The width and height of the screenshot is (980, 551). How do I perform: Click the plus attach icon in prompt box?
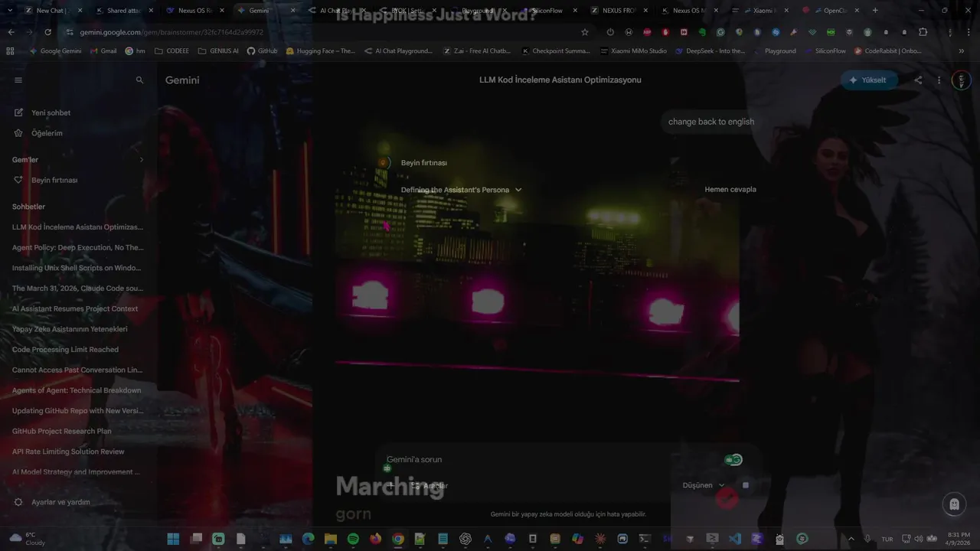391,485
